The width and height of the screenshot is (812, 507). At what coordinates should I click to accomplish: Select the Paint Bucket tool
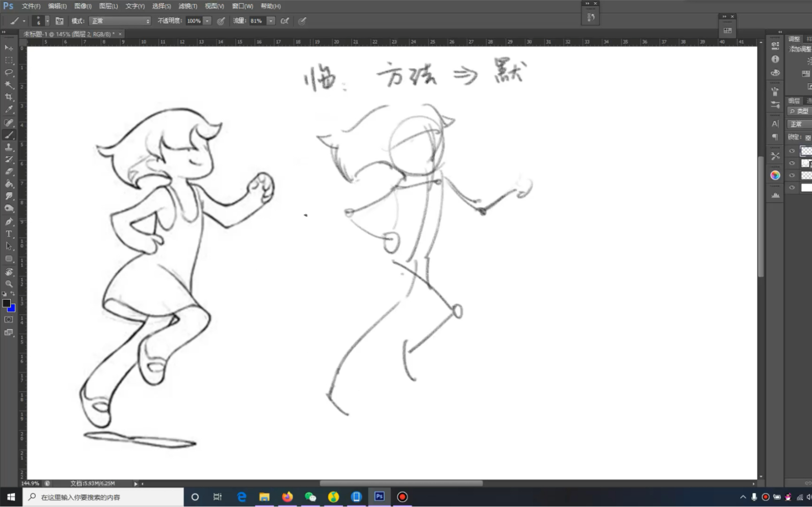click(9, 184)
